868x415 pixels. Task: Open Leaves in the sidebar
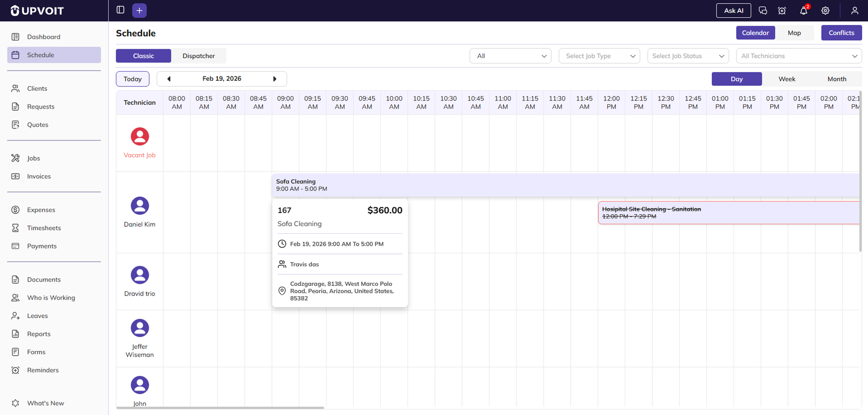pos(54,316)
